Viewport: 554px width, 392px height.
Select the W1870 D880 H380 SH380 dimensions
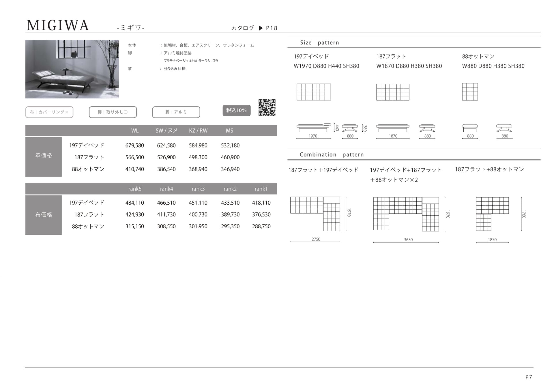[409, 66]
